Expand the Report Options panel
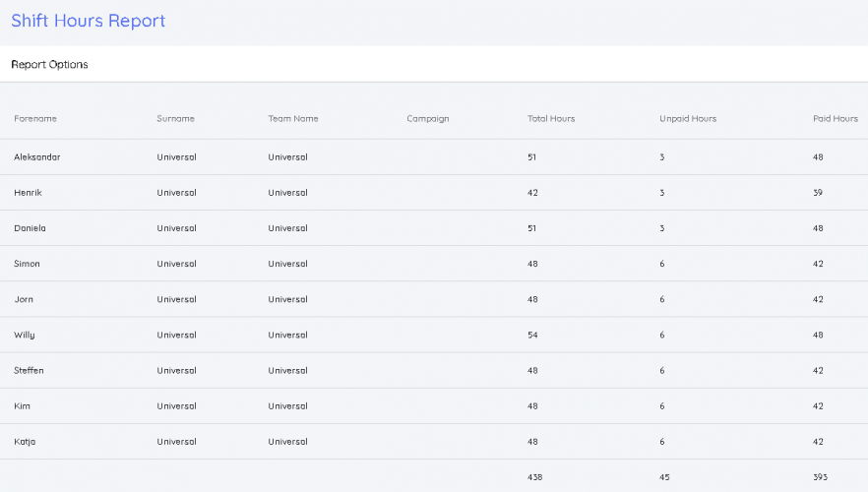The image size is (868, 492). [49, 65]
